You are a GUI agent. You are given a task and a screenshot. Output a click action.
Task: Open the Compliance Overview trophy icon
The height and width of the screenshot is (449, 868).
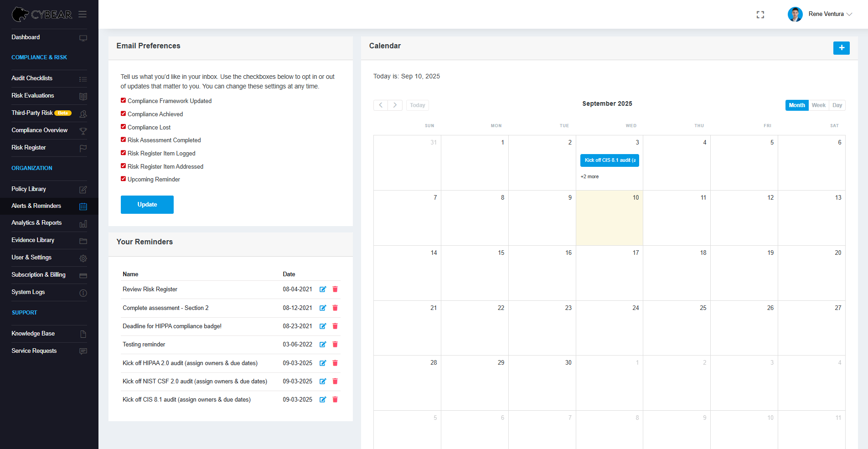(x=83, y=130)
